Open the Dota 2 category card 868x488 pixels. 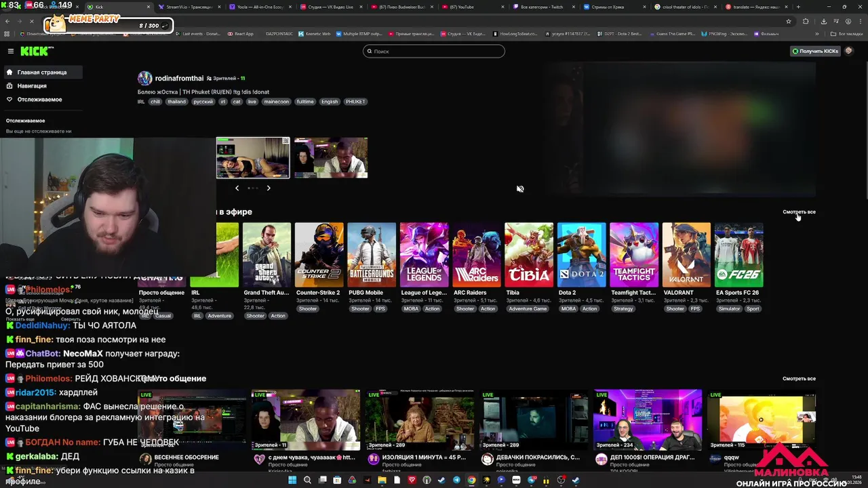click(582, 255)
